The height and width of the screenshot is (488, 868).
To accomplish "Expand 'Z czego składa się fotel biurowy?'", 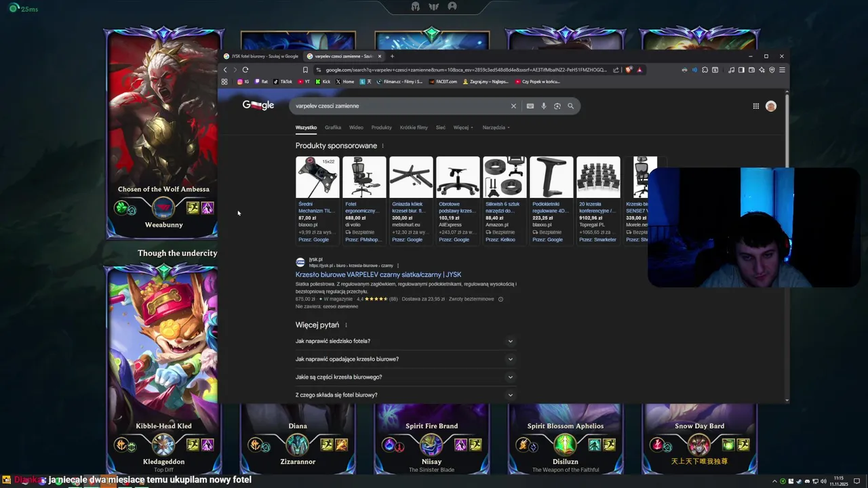I will [406, 395].
